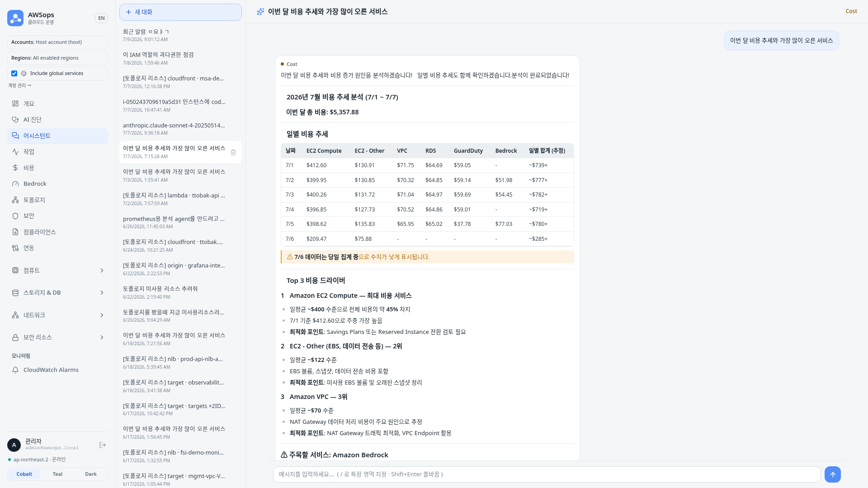Screen dimensions: 868x488
Task: Open the prometheus용 분석 agent conversation
Action: coord(180,222)
